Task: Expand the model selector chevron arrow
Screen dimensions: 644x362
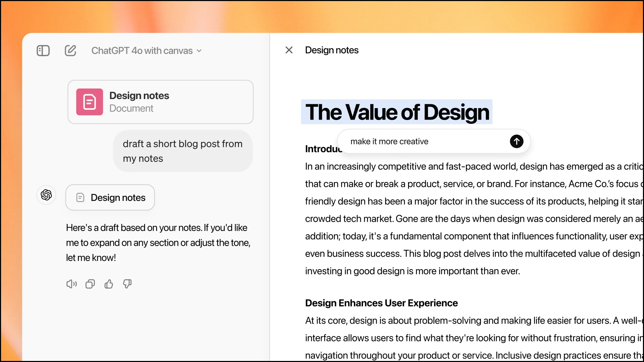Action: click(199, 51)
